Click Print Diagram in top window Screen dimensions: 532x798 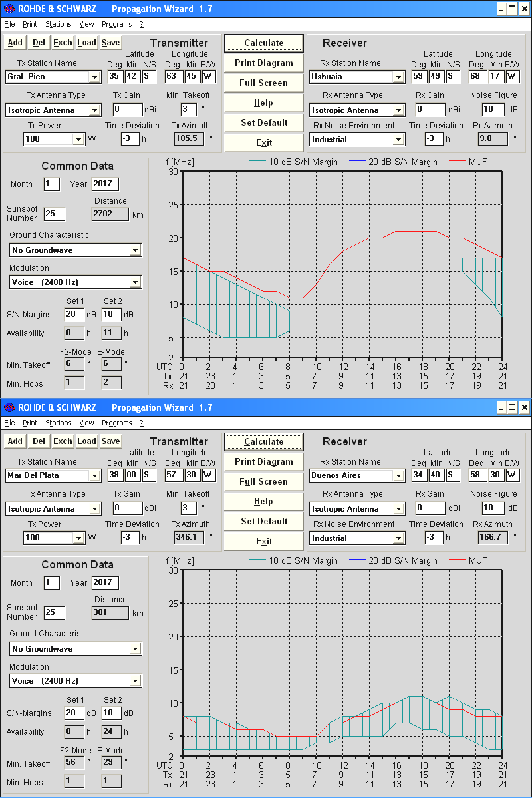263,63
